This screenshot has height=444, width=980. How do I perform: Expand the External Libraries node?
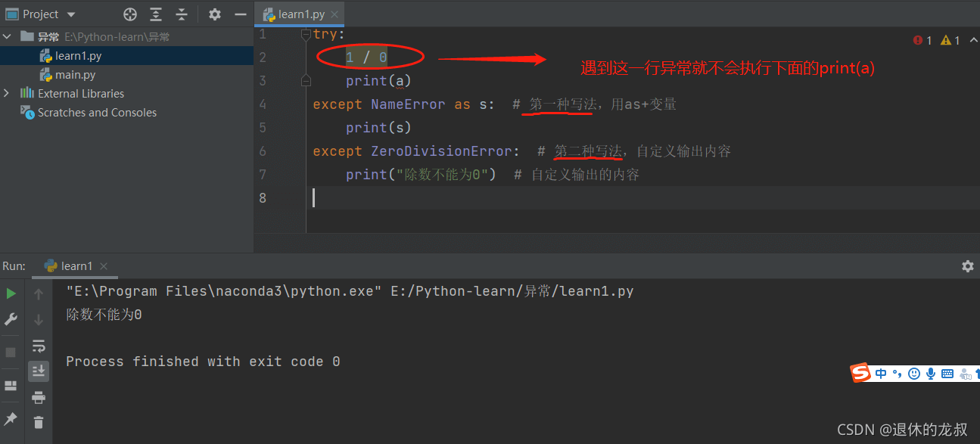click(7, 93)
